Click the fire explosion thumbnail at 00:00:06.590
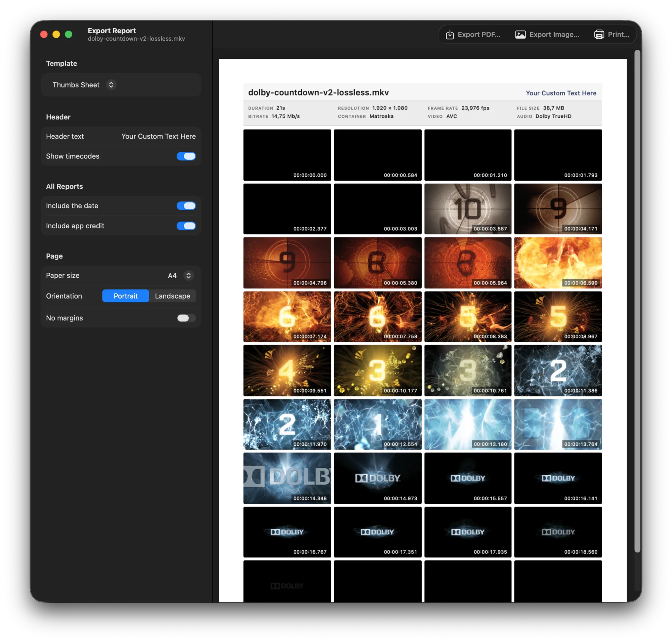The image size is (672, 642). point(557,262)
